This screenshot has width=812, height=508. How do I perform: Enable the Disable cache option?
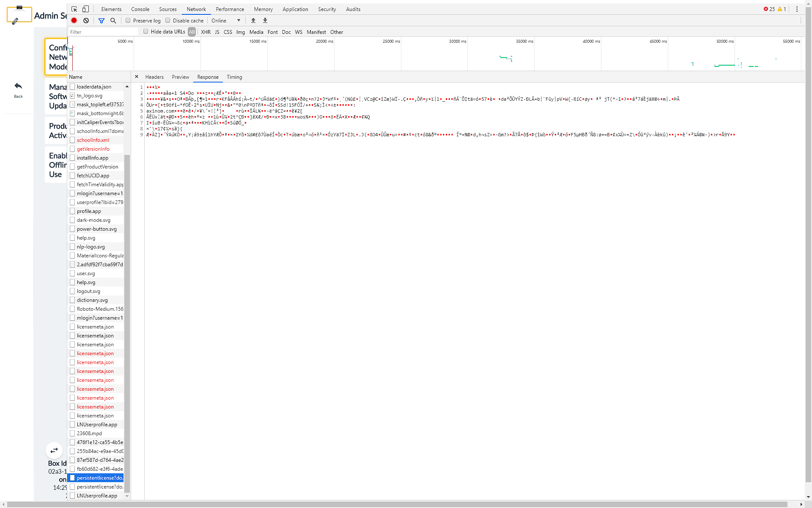(168, 20)
